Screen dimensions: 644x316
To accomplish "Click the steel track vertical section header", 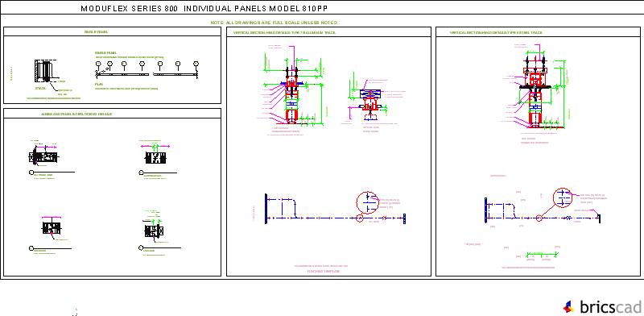I will pos(497,32).
